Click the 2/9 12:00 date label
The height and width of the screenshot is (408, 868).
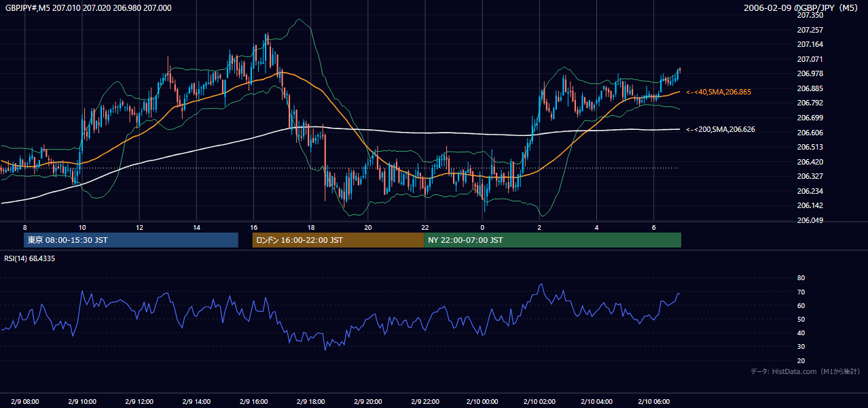139,401
